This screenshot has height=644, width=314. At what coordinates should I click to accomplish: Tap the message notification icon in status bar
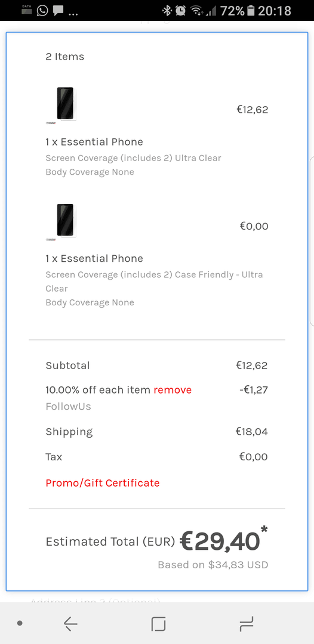(59, 11)
